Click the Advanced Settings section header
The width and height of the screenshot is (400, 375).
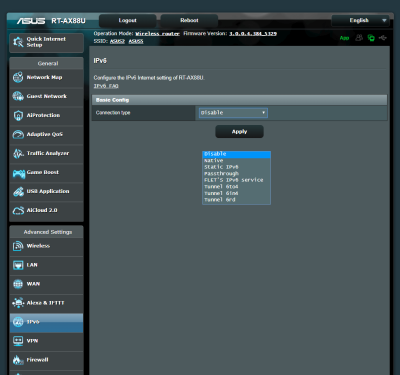tap(47, 232)
